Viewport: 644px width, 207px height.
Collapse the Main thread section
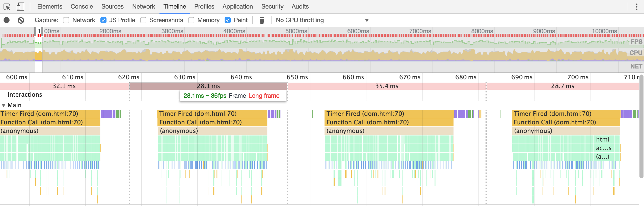[4, 105]
